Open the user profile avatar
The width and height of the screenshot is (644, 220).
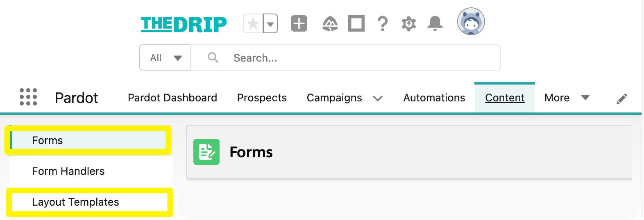coord(471,21)
